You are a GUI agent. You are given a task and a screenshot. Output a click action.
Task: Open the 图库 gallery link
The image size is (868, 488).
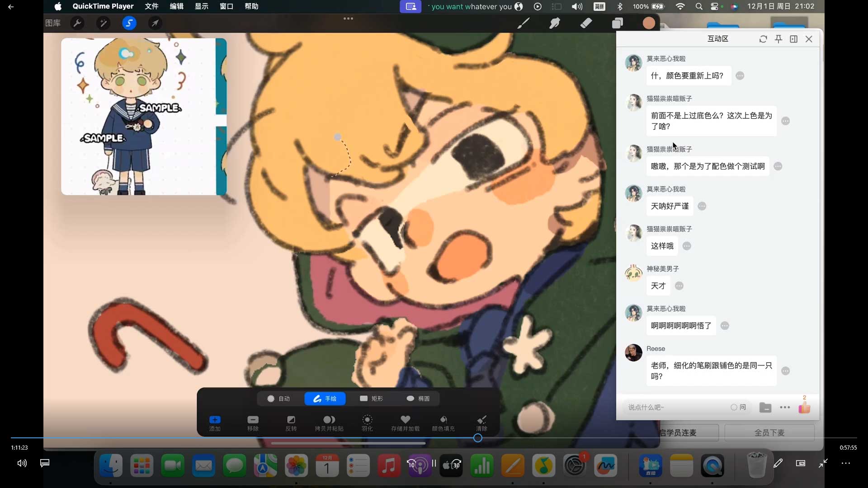tap(53, 23)
